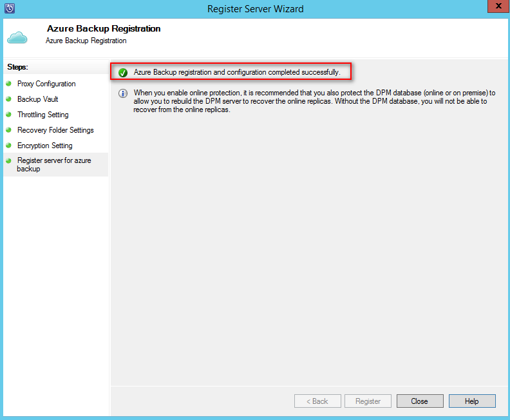Click green dot beside Recovery Folder Settings

click(9, 130)
